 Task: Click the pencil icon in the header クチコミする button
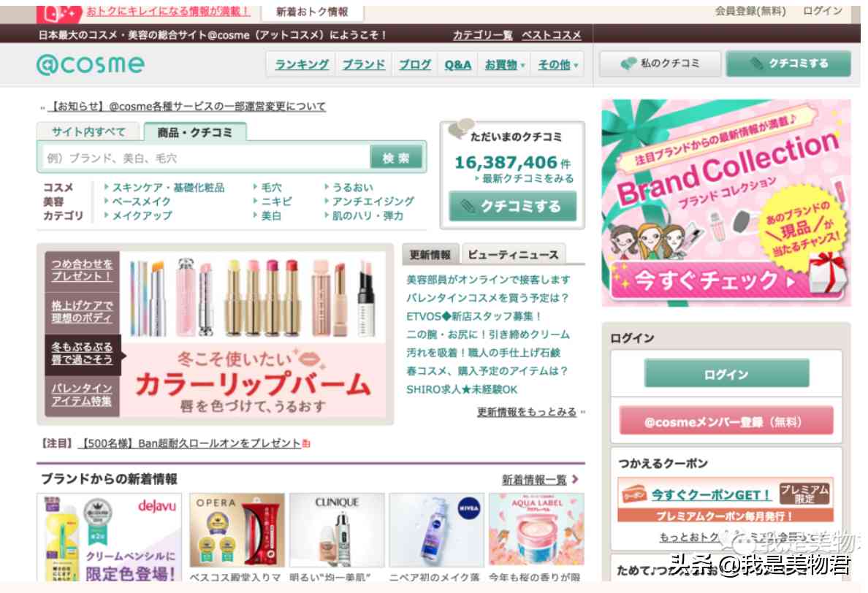[x=755, y=64]
